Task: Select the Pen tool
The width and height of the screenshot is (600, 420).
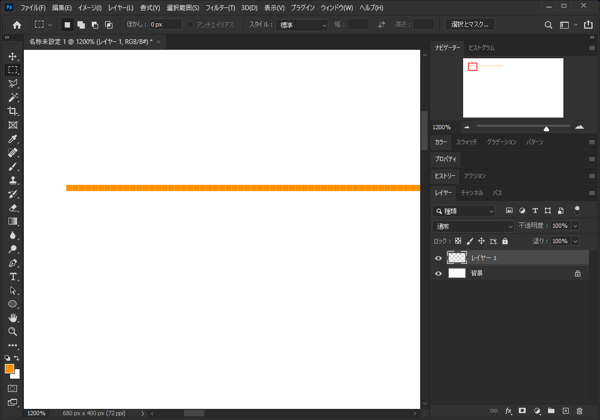Action: (13, 263)
